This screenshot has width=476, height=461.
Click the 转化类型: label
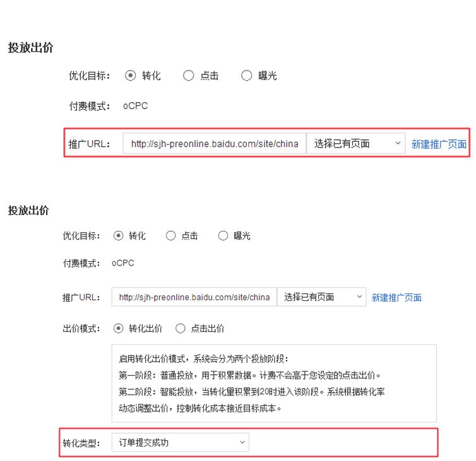click(x=81, y=443)
